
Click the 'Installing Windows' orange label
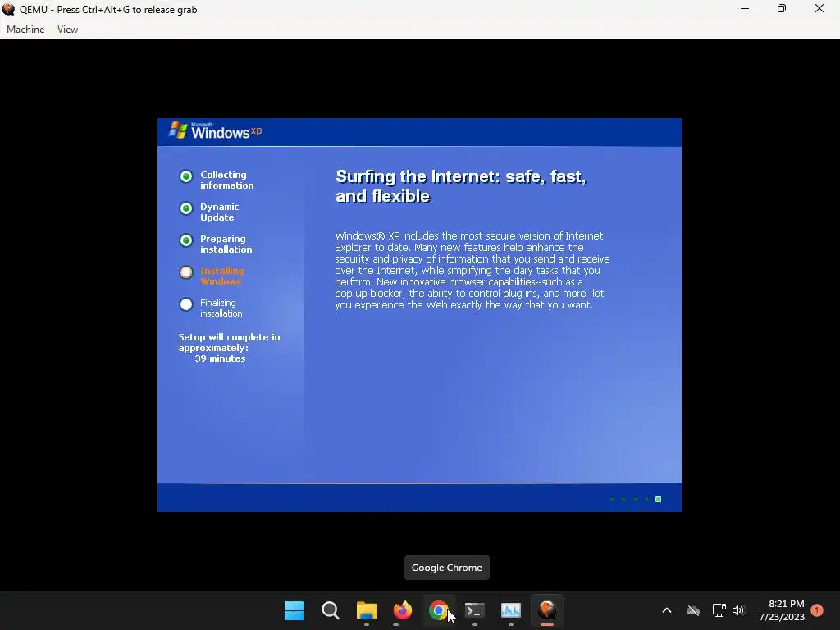point(221,276)
